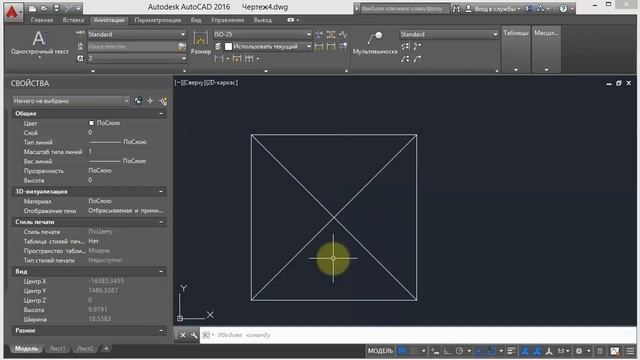Click Вход в службы sign-in button

pos(493,8)
